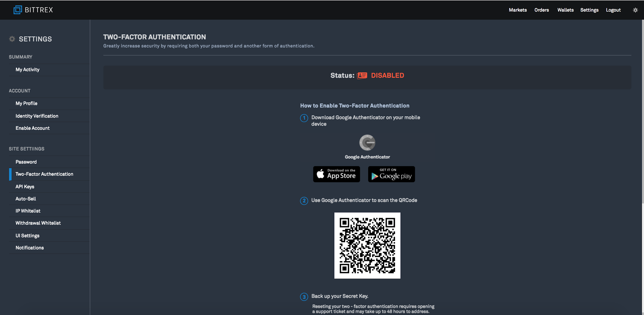The width and height of the screenshot is (644, 315).
Task: Select the Password settings option
Action: point(26,162)
